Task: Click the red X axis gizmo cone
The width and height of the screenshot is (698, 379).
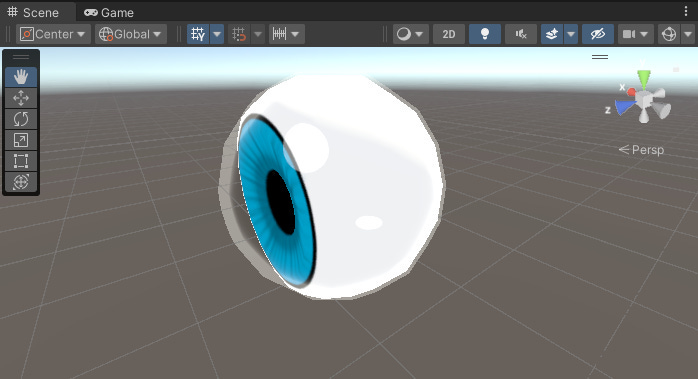Action: click(x=631, y=92)
